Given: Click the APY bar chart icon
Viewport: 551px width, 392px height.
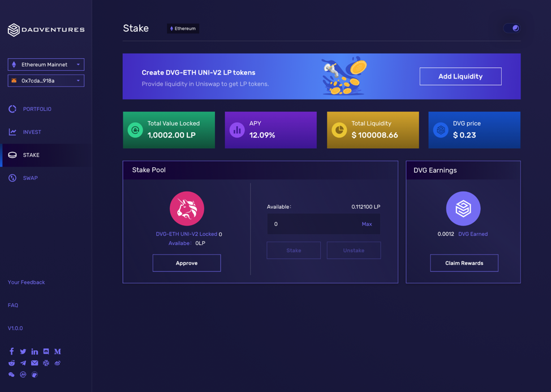Looking at the screenshot, I should click(237, 130).
